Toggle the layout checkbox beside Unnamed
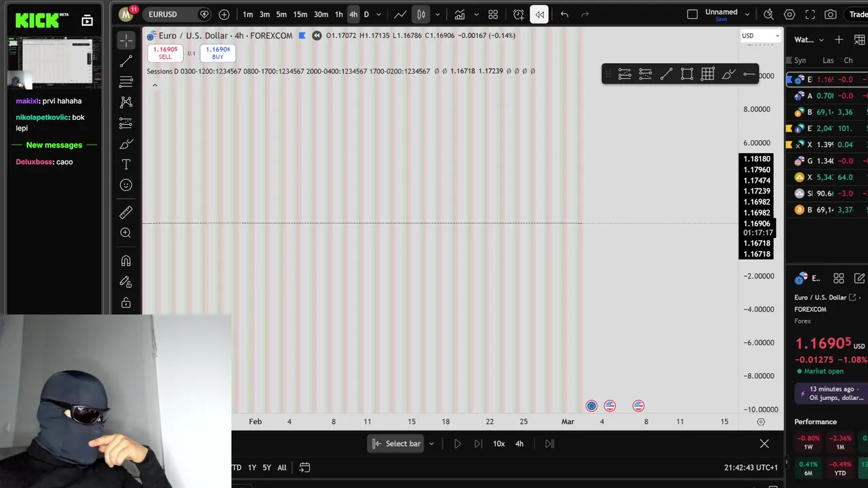 [x=692, y=14]
